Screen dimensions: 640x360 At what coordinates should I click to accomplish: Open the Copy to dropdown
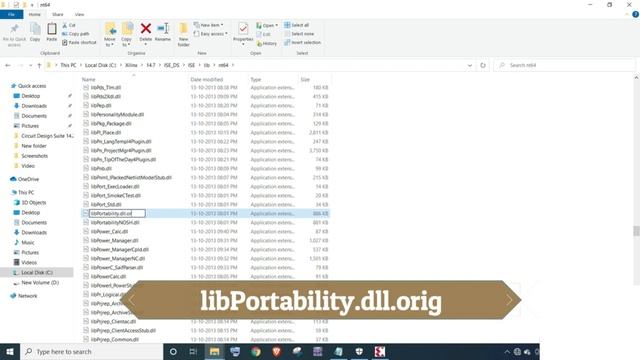coord(127,42)
